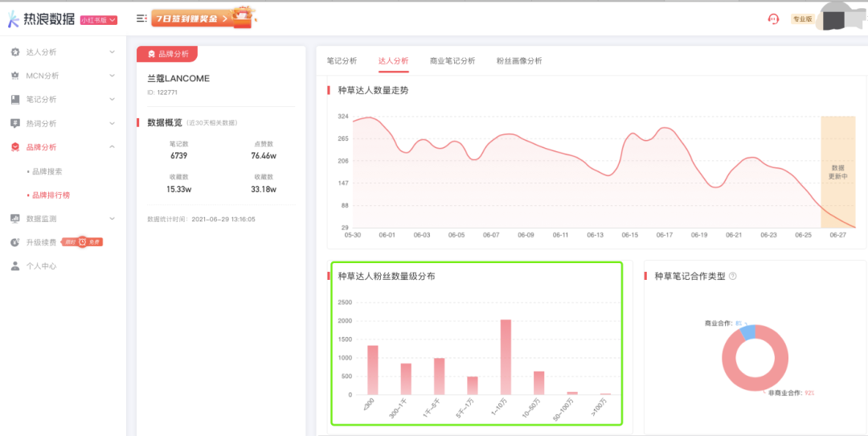This screenshot has height=436, width=868.
Task: Expand the 达人分析 menu chevron
Action: click(113, 52)
